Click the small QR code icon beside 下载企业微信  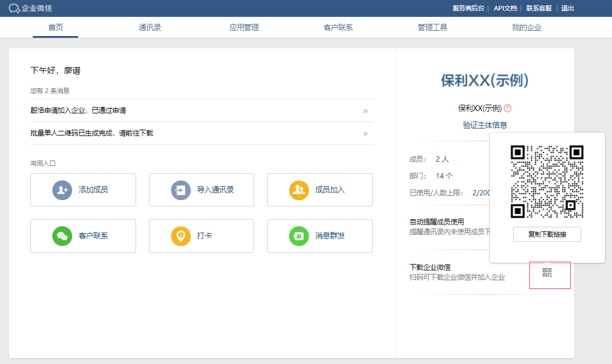(x=547, y=272)
